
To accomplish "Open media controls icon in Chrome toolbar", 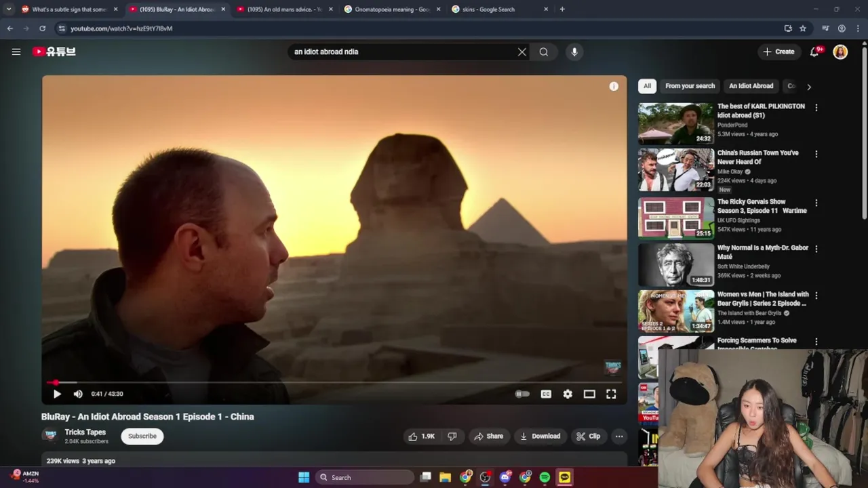I will point(825,28).
